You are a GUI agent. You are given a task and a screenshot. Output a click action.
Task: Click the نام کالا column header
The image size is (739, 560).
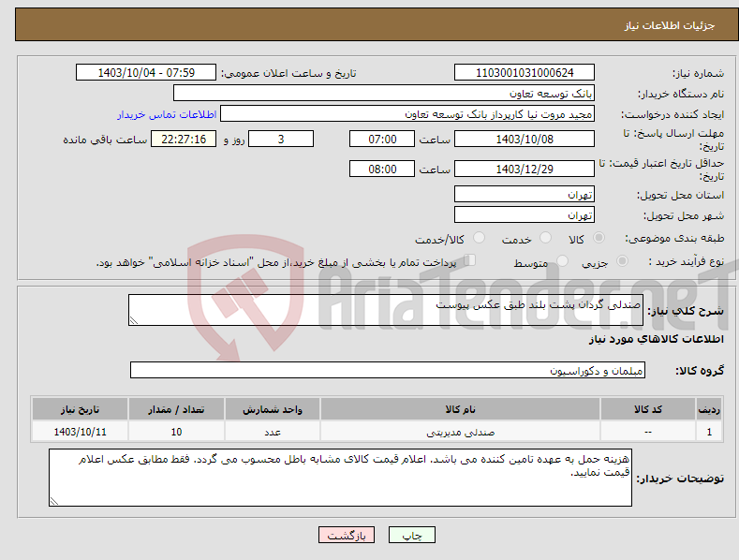[x=460, y=409]
